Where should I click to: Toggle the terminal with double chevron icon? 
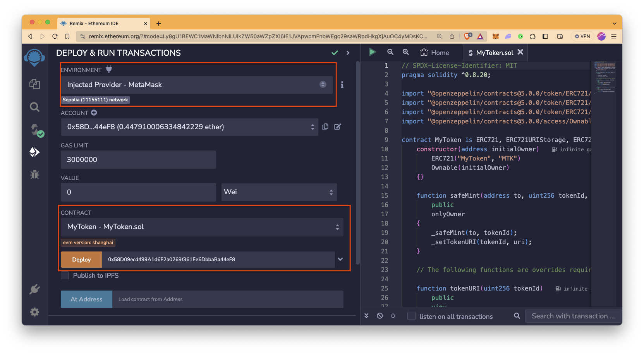(366, 316)
